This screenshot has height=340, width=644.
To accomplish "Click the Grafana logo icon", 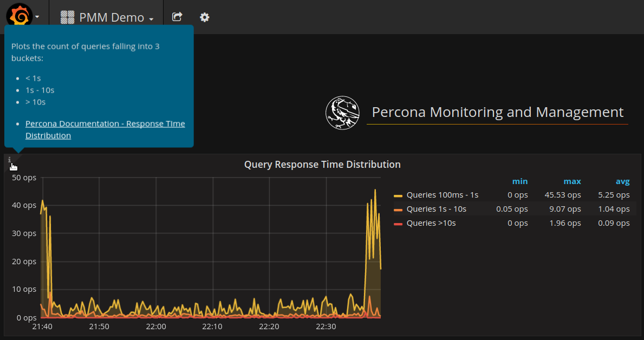I will 19,16.
